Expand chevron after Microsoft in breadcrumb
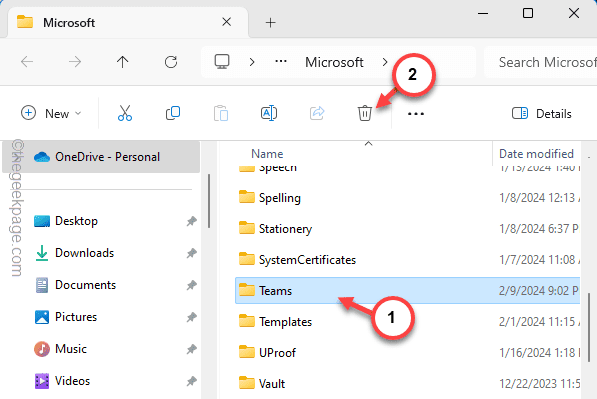 click(x=385, y=62)
